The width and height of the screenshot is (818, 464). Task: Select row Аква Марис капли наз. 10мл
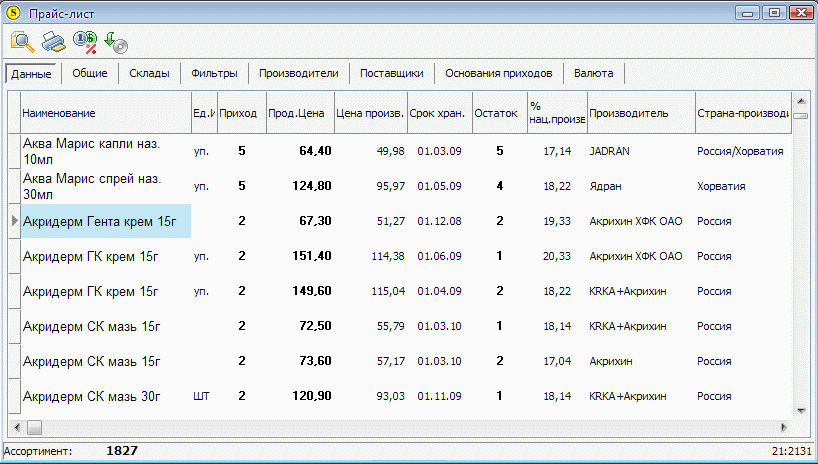click(x=400, y=151)
